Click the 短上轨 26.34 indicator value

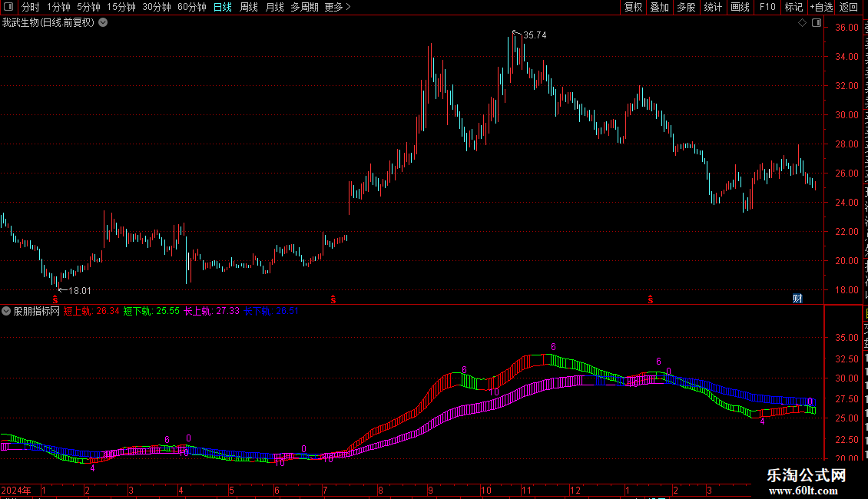91,311
